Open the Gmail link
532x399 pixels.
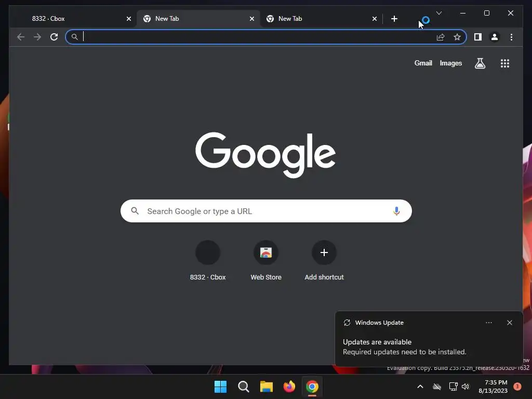pyautogui.click(x=423, y=63)
